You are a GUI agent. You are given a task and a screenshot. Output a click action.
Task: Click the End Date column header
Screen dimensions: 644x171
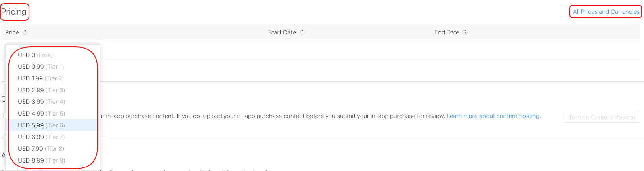click(447, 32)
